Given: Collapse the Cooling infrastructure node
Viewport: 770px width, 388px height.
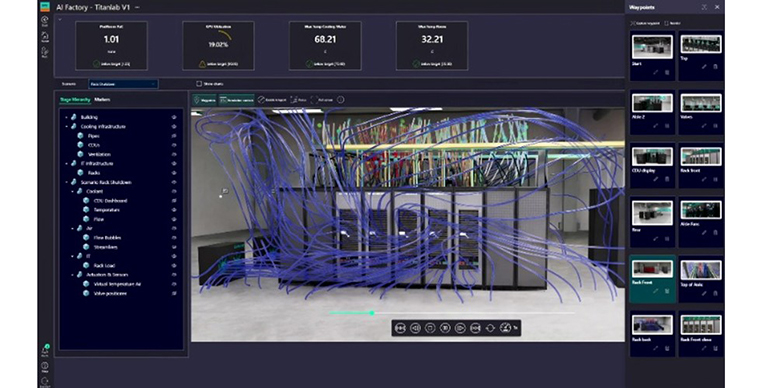Looking at the screenshot, I should click(x=67, y=127).
